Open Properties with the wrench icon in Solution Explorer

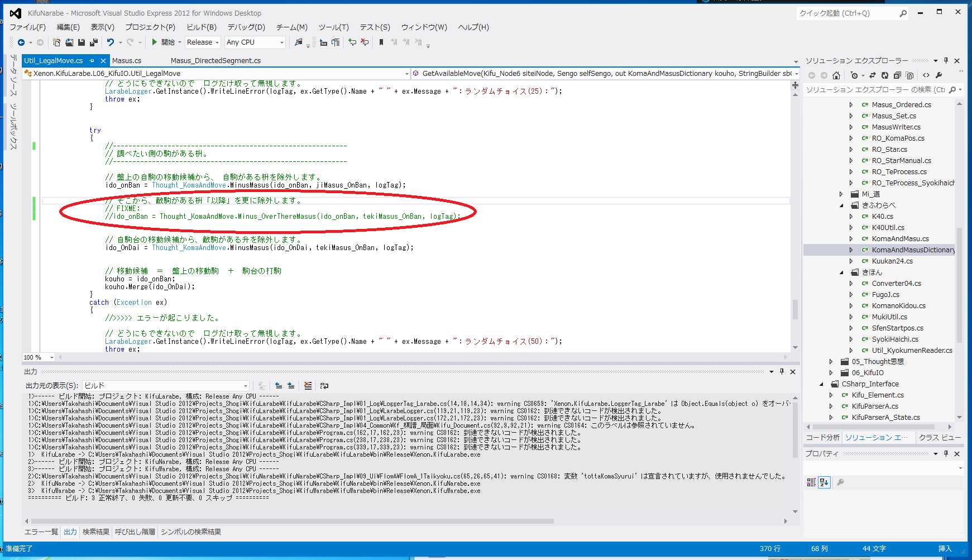pos(939,75)
